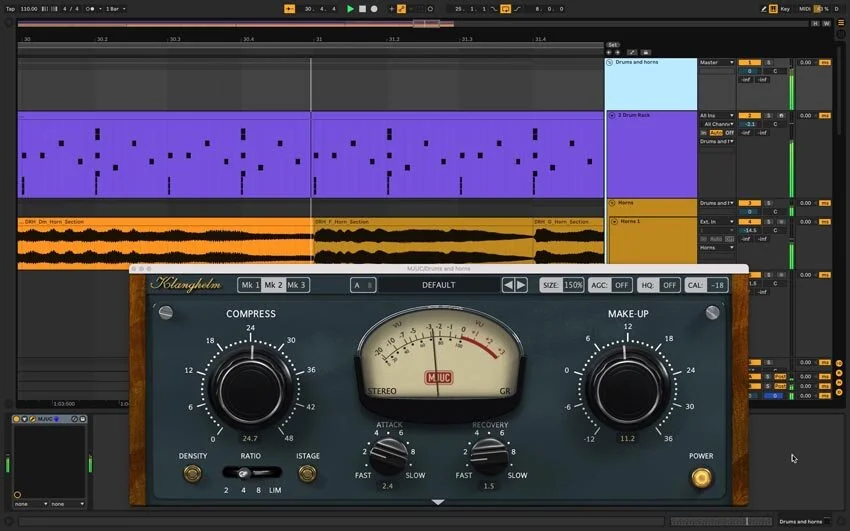The image size is (850, 531).
Task: Select Mk 1 compressor model tab
Action: click(250, 285)
